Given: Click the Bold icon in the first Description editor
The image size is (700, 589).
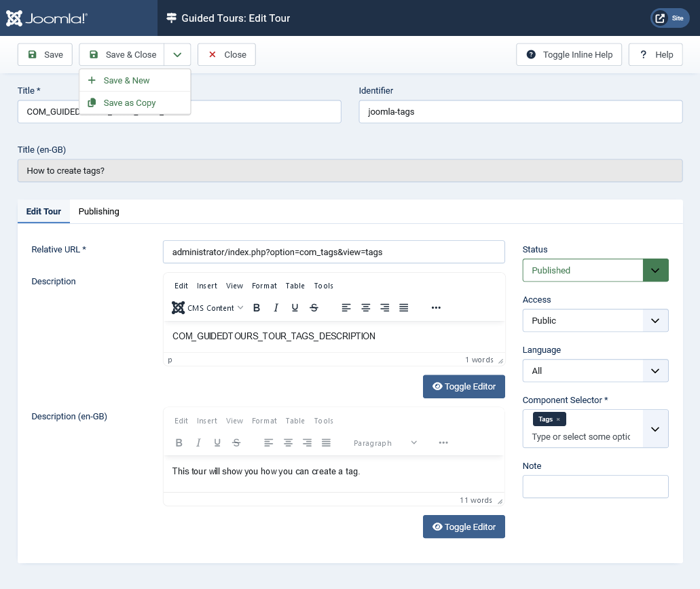Looking at the screenshot, I should click(257, 308).
